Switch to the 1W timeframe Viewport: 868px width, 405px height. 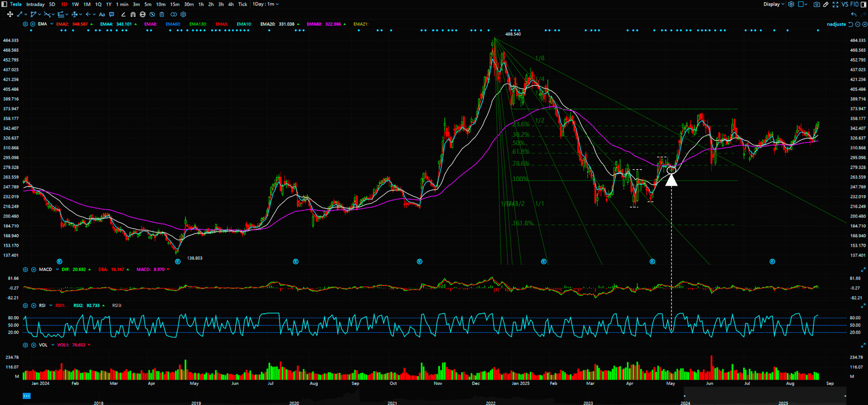point(75,4)
